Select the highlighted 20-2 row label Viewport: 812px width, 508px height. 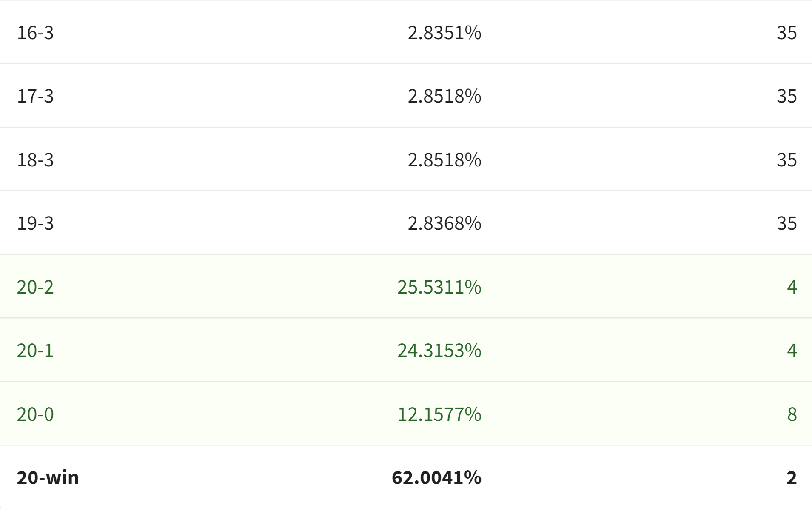pyautogui.click(x=35, y=287)
